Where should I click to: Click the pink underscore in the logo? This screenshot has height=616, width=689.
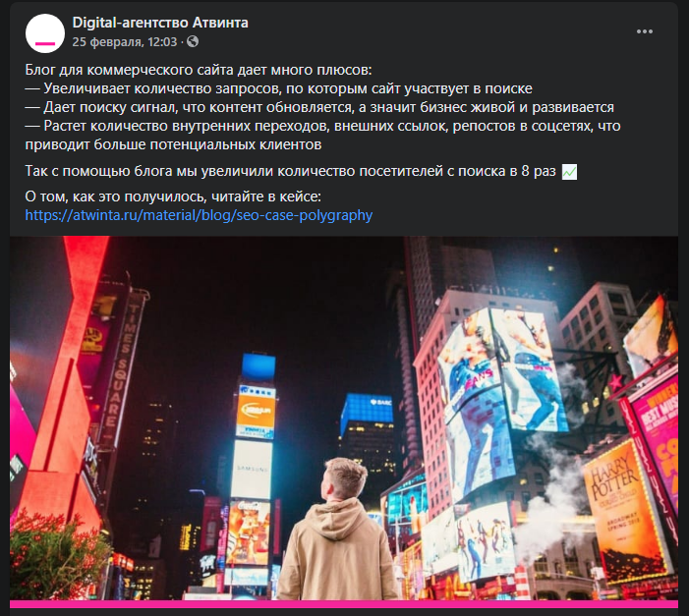point(45,43)
